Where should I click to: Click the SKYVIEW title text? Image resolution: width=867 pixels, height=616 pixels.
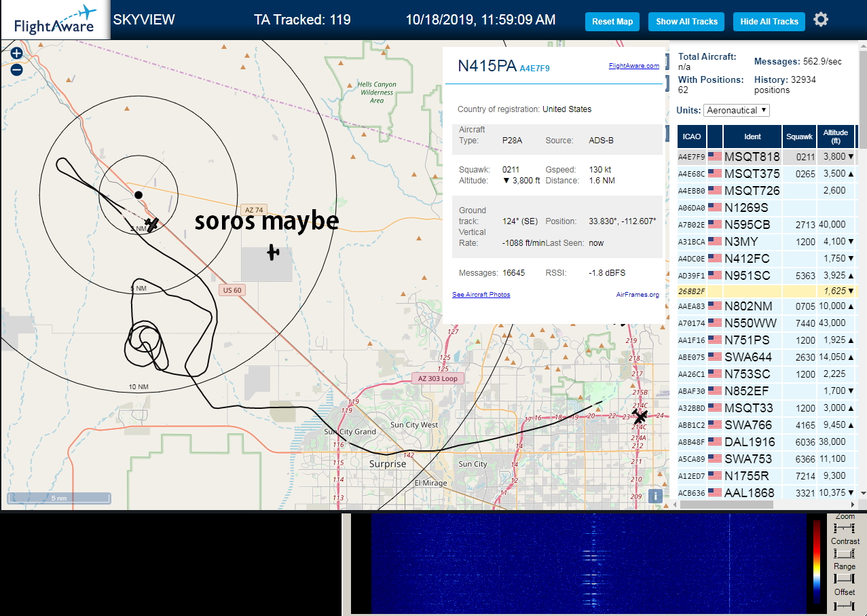coord(144,20)
